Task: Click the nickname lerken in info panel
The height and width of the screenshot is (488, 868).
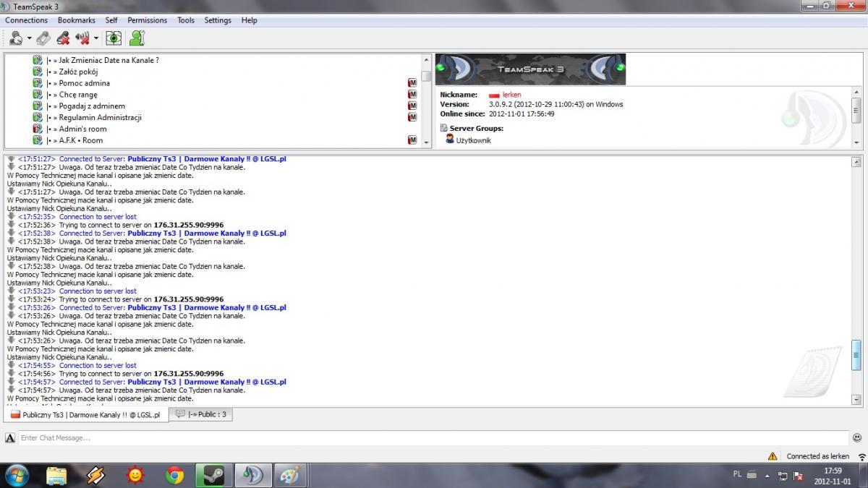Action: (511, 95)
